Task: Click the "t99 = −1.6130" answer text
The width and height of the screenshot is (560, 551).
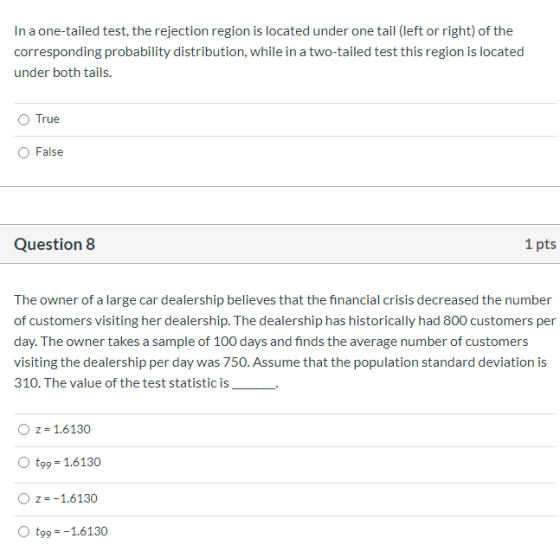Action: click(71, 531)
